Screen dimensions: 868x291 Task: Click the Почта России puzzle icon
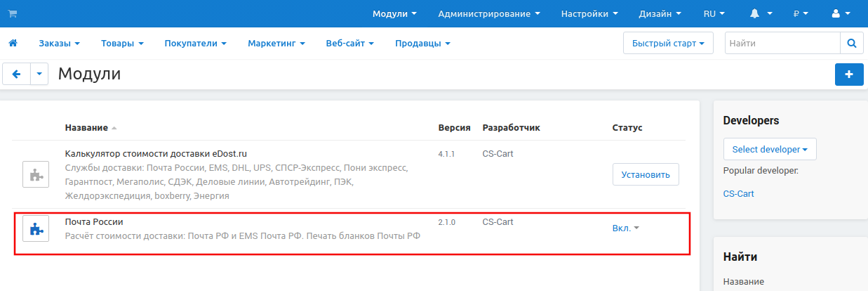click(x=36, y=228)
